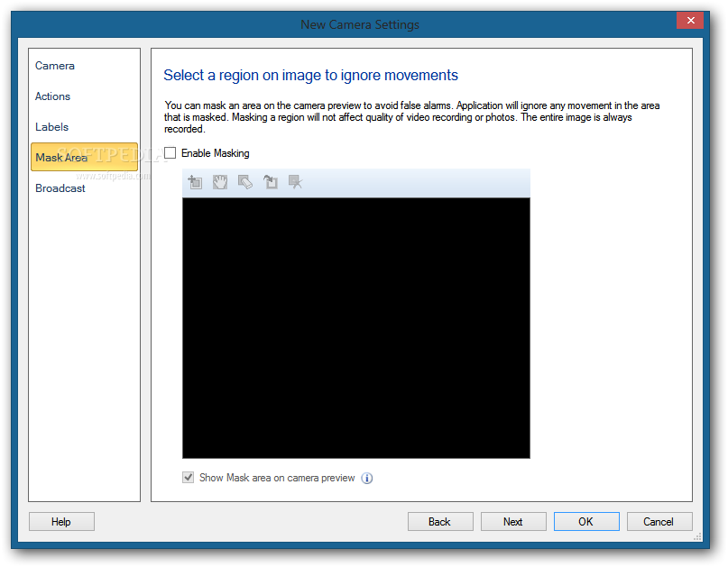Select the mask eraser tool icon
This screenshot has width=728, height=567.
245,182
